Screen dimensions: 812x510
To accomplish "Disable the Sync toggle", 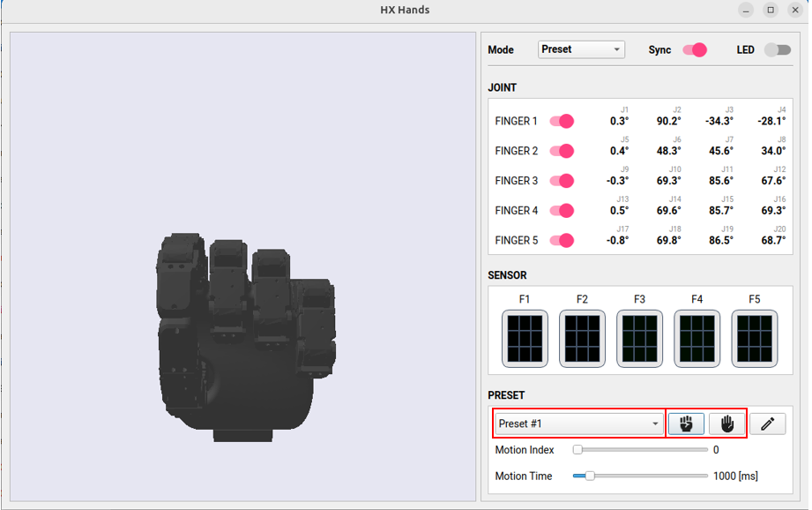I will [x=695, y=50].
